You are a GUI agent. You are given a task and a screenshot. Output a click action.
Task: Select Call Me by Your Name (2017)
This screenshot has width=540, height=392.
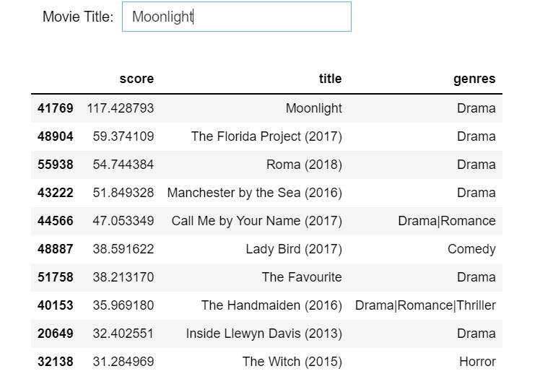coord(256,221)
